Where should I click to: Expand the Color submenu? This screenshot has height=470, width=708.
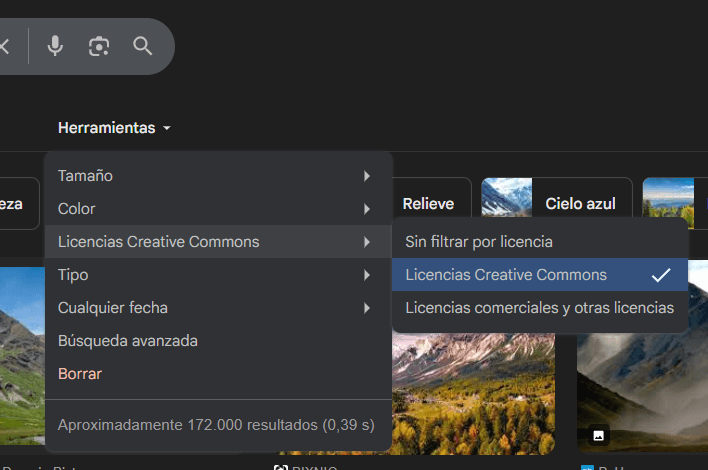(218, 209)
